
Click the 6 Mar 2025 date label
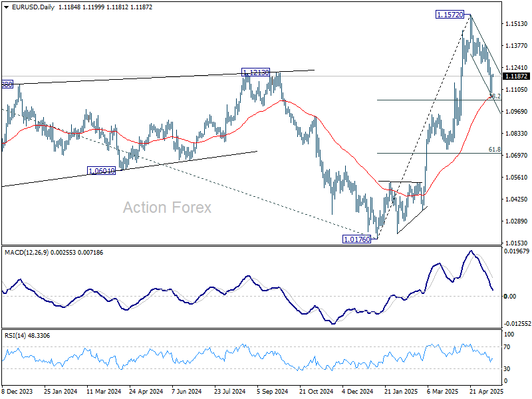[x=442, y=391]
